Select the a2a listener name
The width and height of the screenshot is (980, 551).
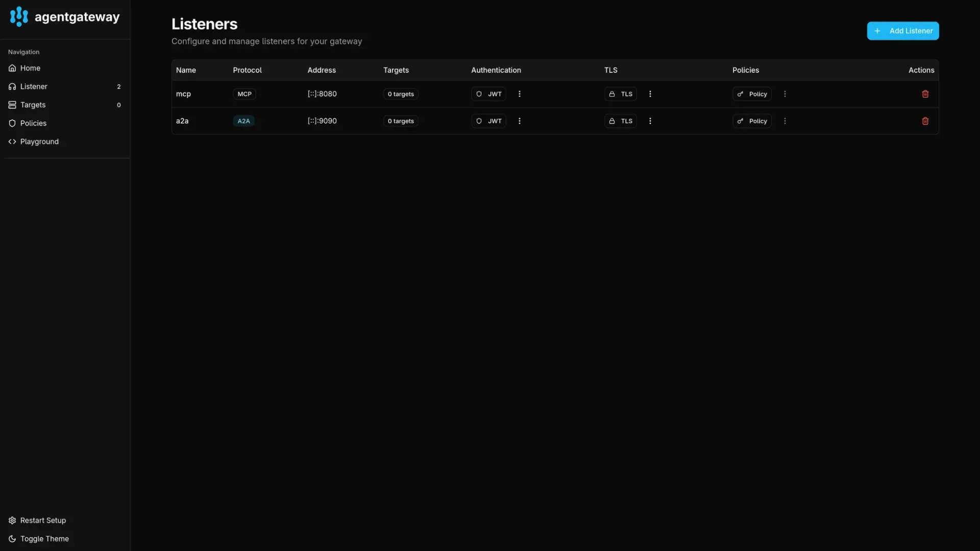coord(182,121)
